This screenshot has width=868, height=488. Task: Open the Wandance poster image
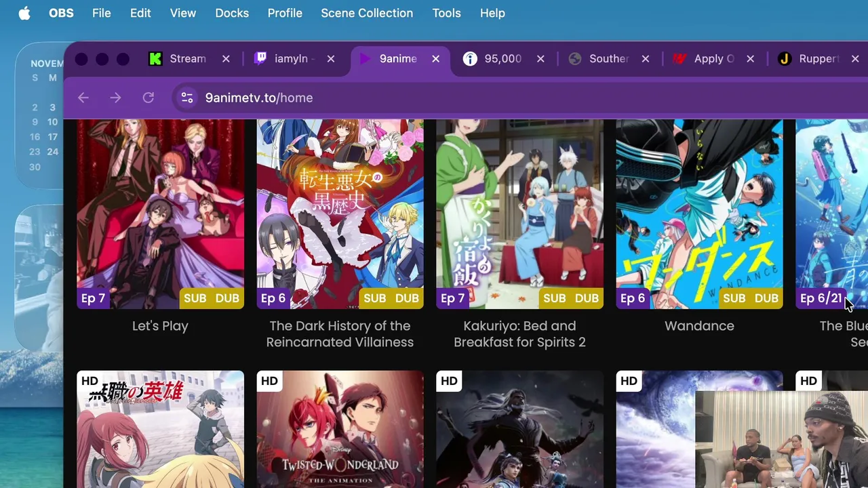click(700, 214)
